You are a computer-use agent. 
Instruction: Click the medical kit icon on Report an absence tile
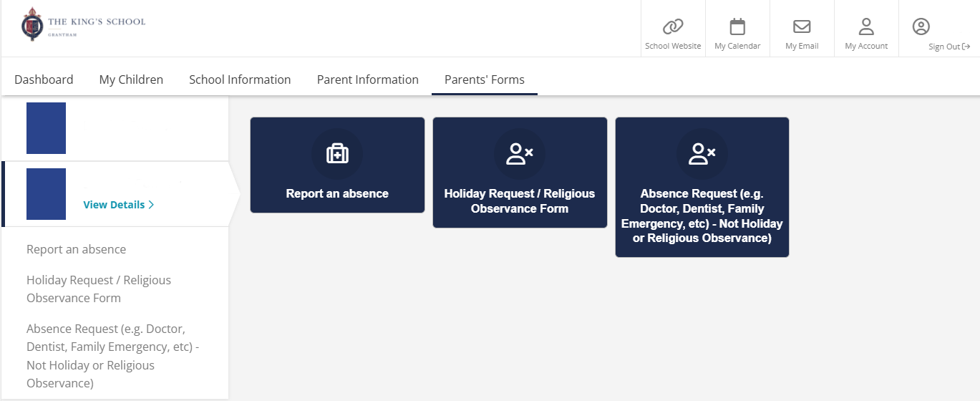337,153
